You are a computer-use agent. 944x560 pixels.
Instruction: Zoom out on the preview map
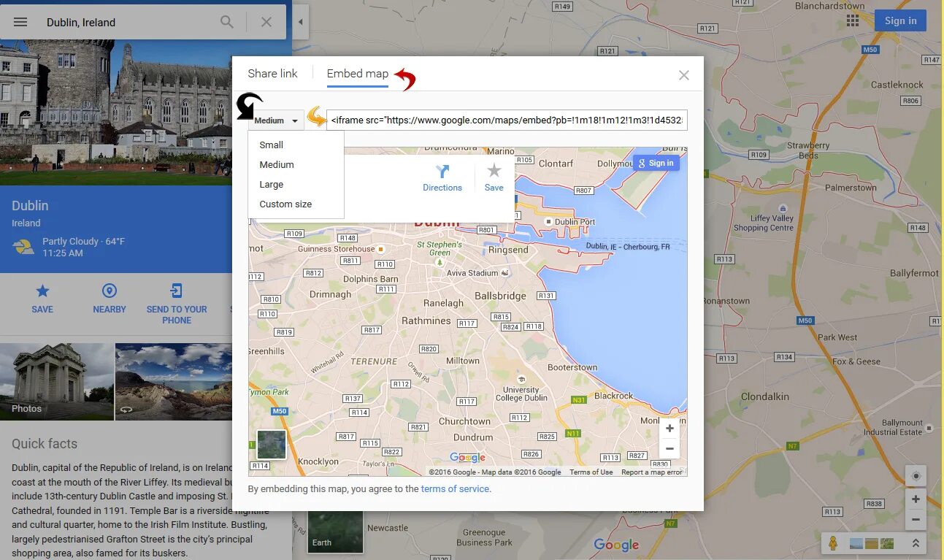coord(669,448)
